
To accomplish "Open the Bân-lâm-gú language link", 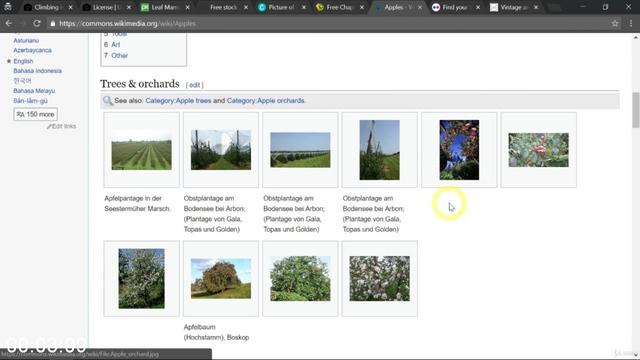I will click(x=30, y=100).
